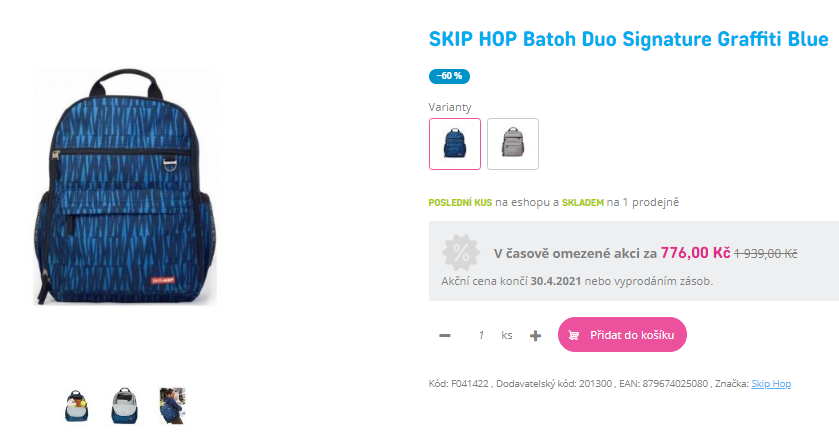Open the Skip Hop brand link
Image resolution: width=839 pixels, height=448 pixels.
(x=771, y=383)
